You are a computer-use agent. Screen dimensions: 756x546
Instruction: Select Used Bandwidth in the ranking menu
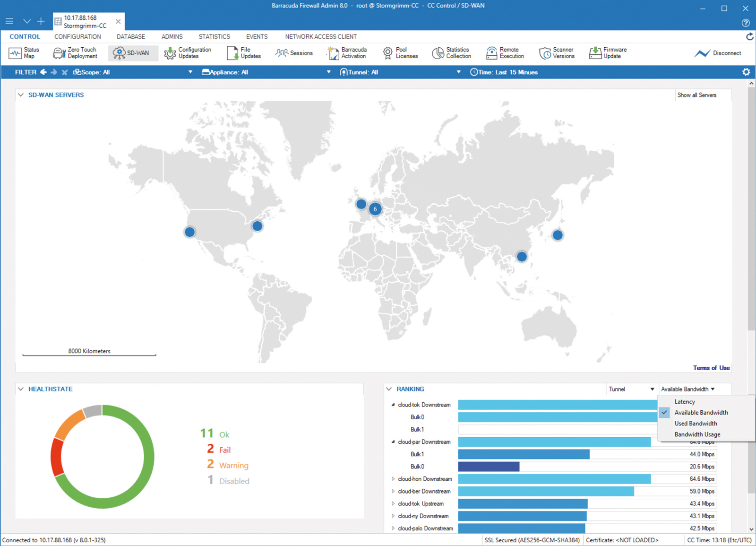click(696, 424)
